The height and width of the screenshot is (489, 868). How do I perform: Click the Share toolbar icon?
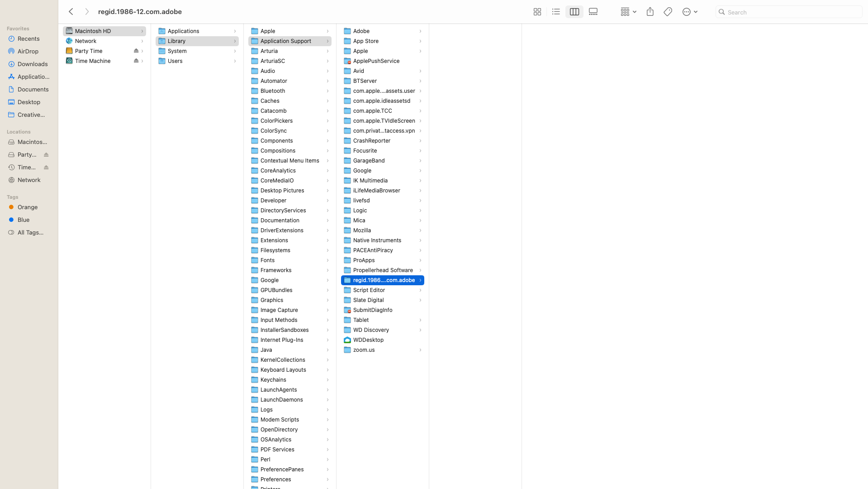650,12
